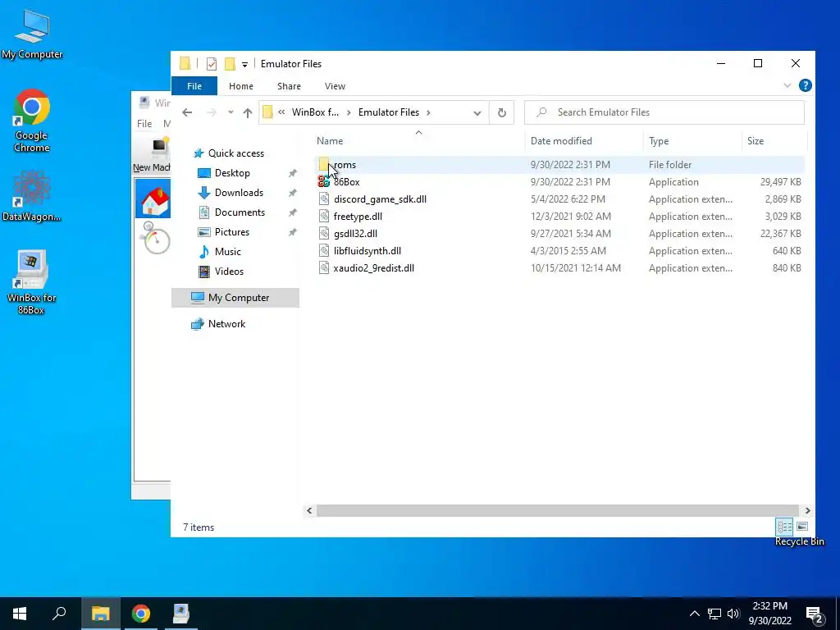840x630 pixels.
Task: Open quick access toolbar customize dropdown
Action: click(244, 65)
